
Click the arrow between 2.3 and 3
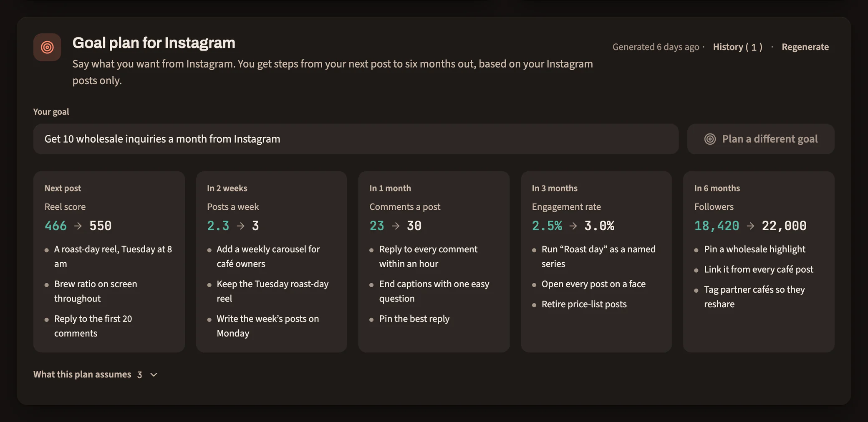(240, 226)
